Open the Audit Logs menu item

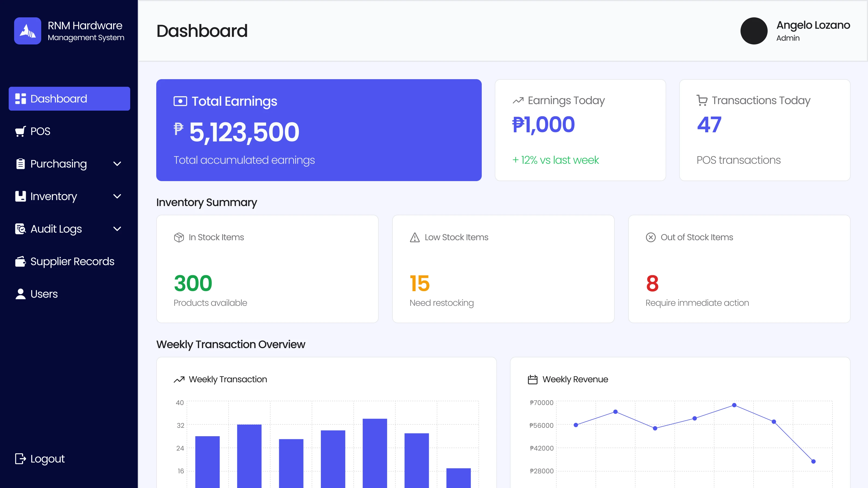pos(69,229)
